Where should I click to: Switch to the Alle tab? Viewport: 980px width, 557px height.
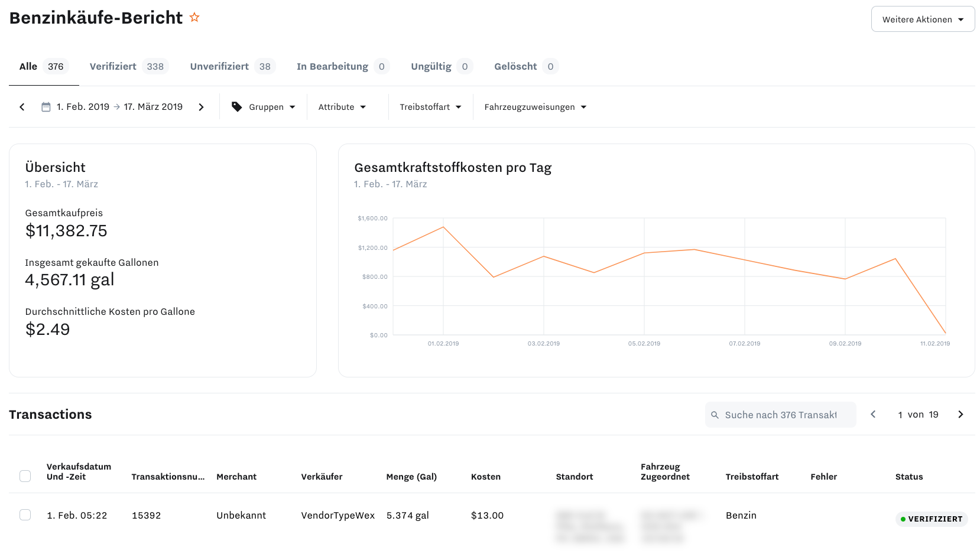[44, 67]
